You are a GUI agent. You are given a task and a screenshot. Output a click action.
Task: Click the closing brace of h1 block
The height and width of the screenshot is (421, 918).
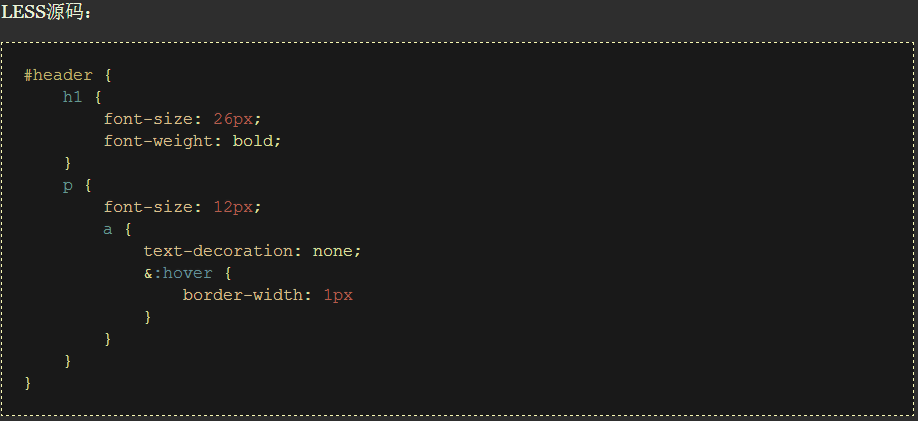pyautogui.click(x=68, y=163)
